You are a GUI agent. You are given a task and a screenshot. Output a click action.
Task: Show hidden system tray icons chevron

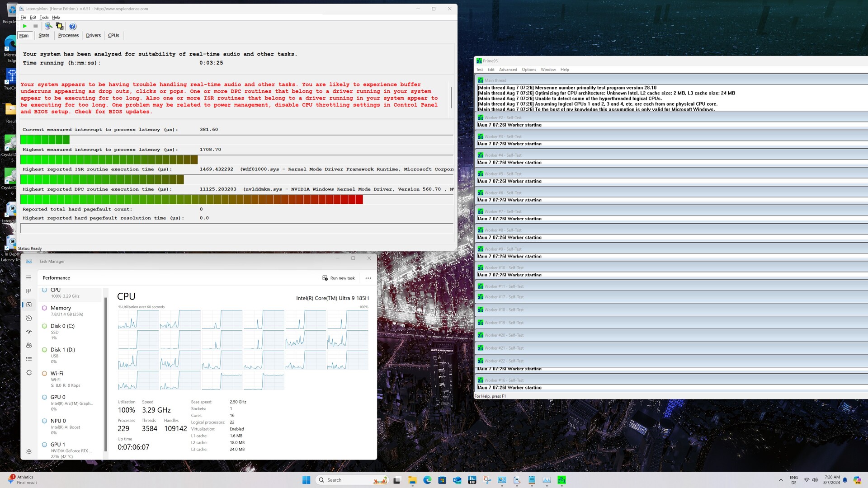pyautogui.click(x=781, y=480)
